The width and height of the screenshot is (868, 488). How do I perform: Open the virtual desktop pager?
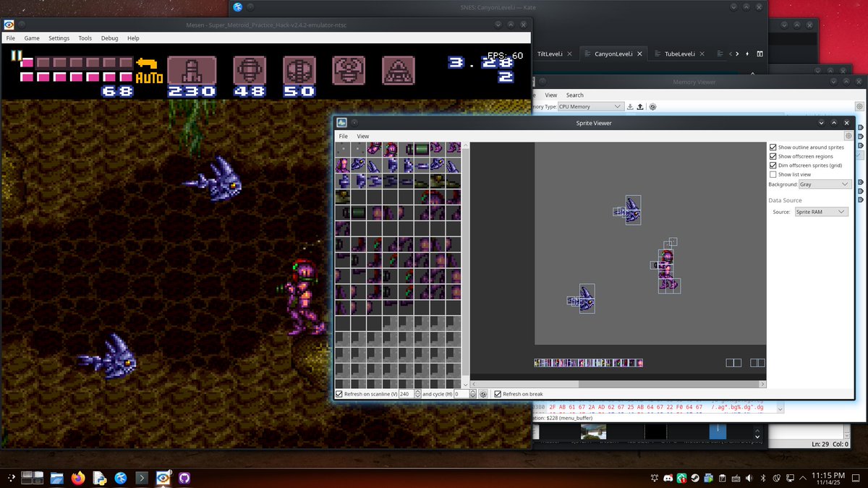coord(33,478)
